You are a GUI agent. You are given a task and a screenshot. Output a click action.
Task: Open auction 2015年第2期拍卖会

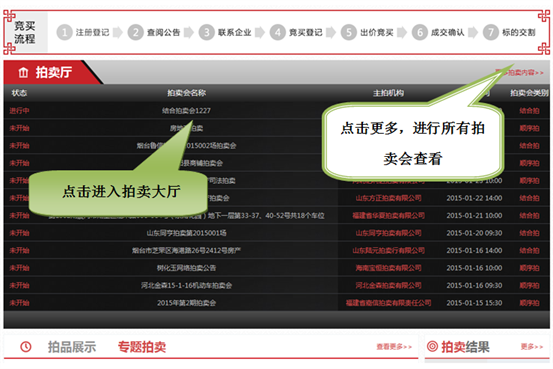[x=186, y=303]
